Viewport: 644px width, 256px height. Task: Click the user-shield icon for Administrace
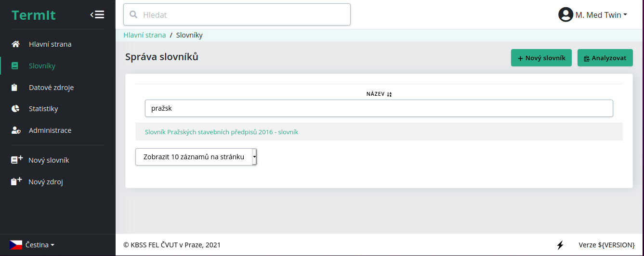tap(16, 130)
